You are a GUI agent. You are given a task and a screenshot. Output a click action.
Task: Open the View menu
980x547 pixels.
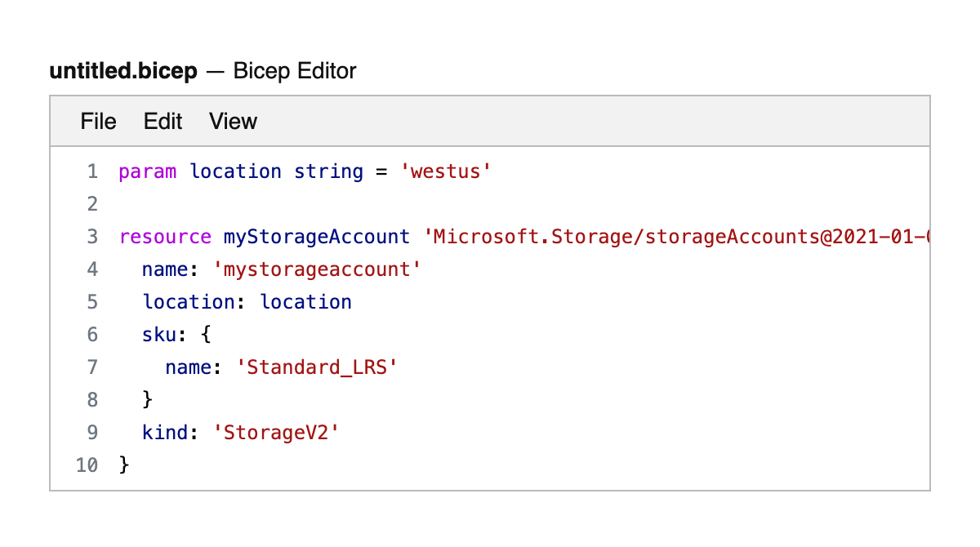[233, 122]
